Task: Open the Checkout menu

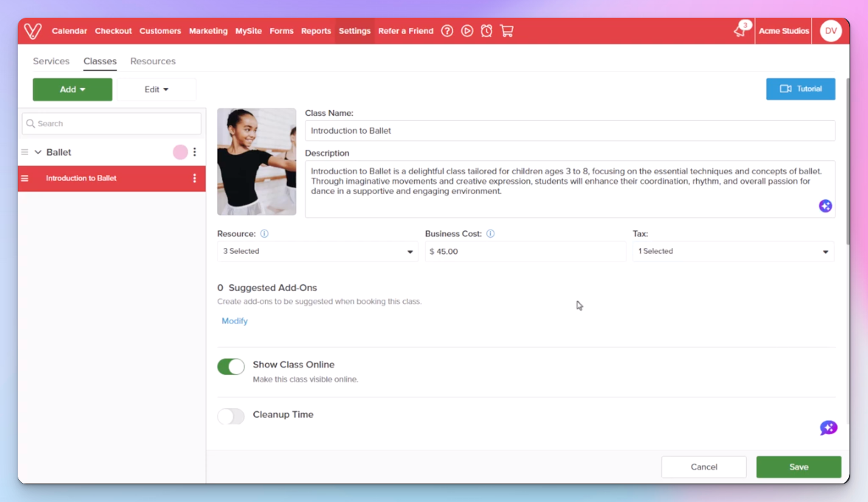Action: (113, 31)
